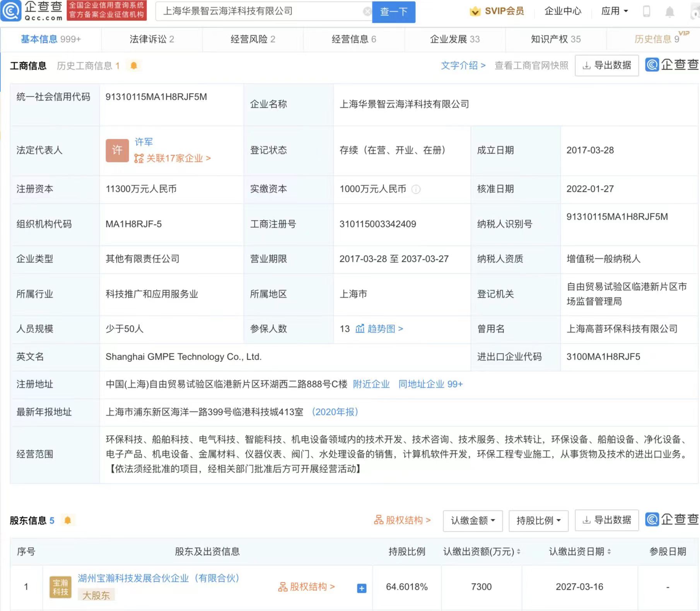The height and width of the screenshot is (611, 700).
Task: Click the 宝瀚科技 shareholder logo
Action: coord(60,587)
